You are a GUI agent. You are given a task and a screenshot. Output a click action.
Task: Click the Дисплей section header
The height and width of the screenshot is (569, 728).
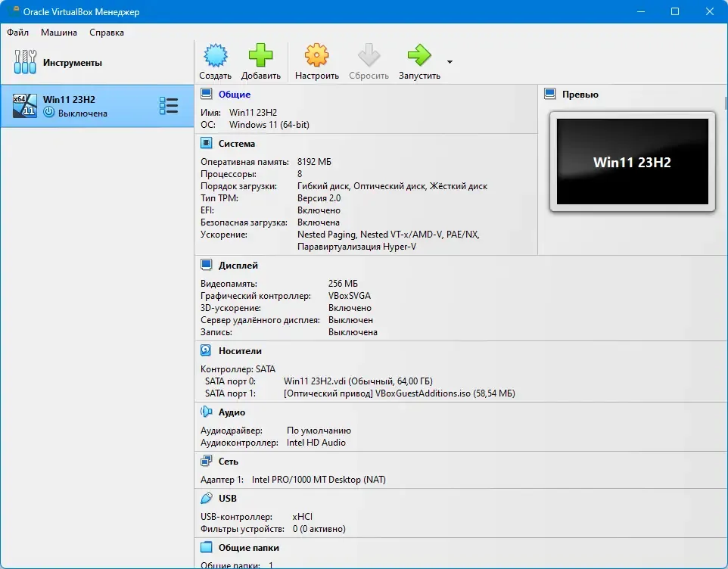(x=238, y=266)
